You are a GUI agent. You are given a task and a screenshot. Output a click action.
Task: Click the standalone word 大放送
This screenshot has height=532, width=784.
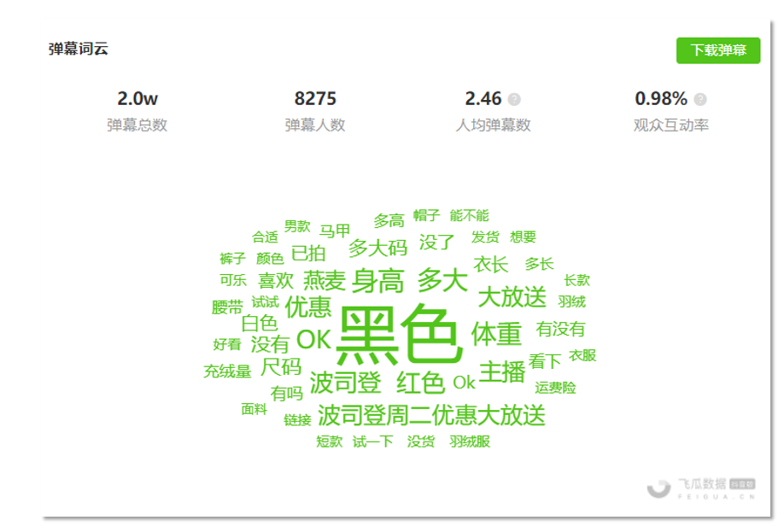512,297
